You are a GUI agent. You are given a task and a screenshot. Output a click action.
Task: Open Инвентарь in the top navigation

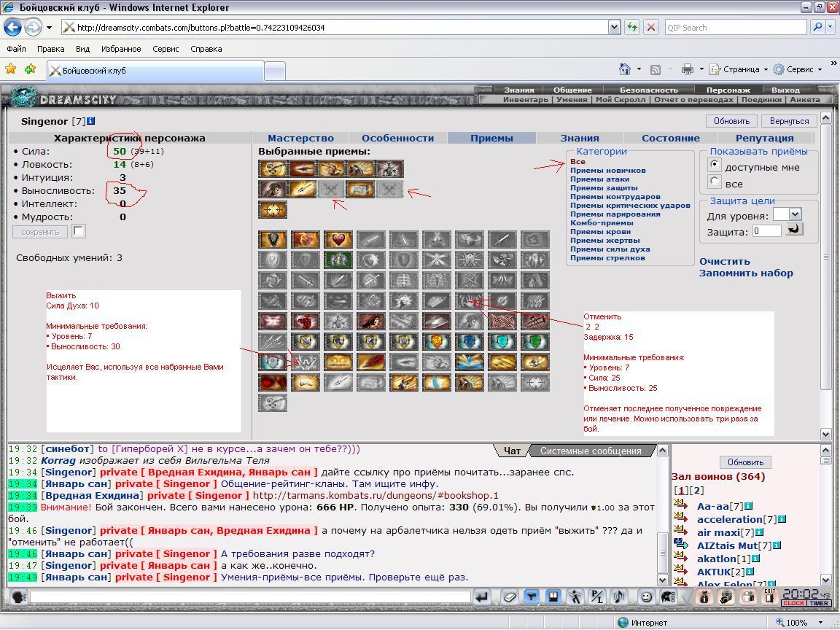526,99
